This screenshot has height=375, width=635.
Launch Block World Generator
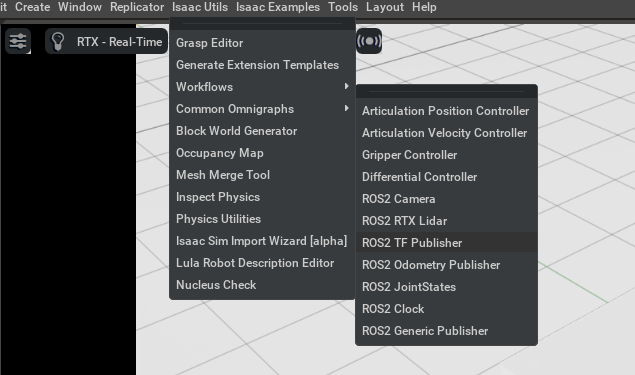262,131
